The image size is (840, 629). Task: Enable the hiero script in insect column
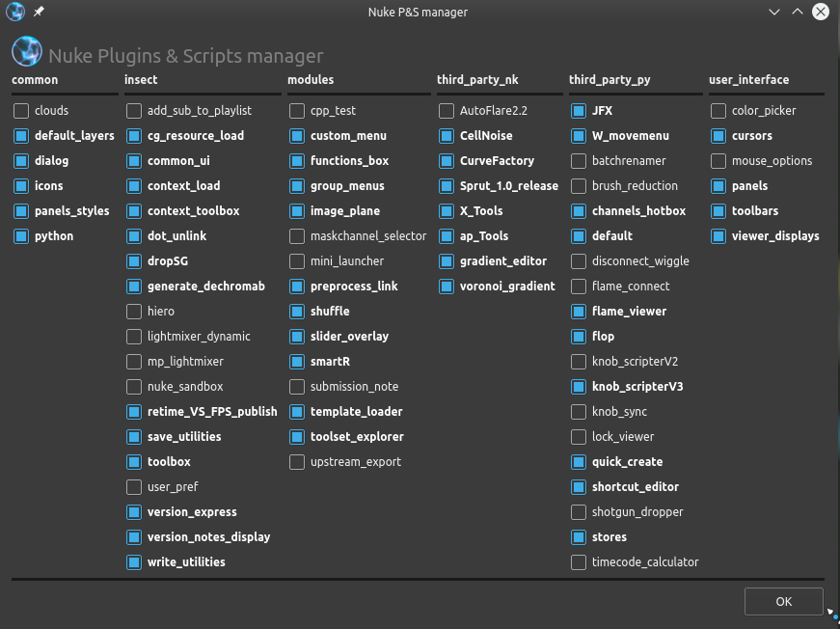coord(134,311)
